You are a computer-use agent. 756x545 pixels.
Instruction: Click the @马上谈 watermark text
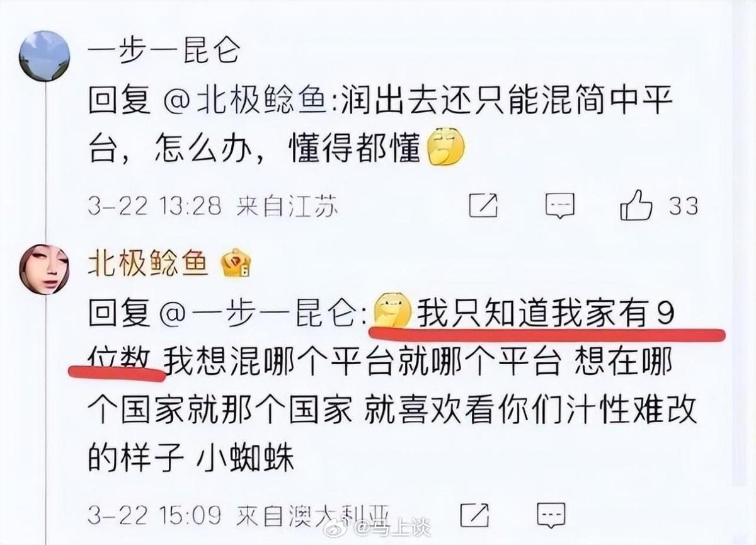[x=393, y=527]
